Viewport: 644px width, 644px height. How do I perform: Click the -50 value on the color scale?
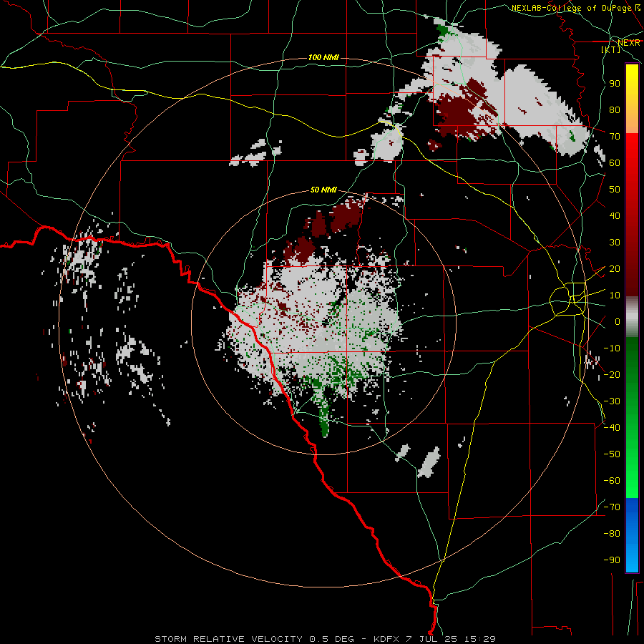[612, 454]
